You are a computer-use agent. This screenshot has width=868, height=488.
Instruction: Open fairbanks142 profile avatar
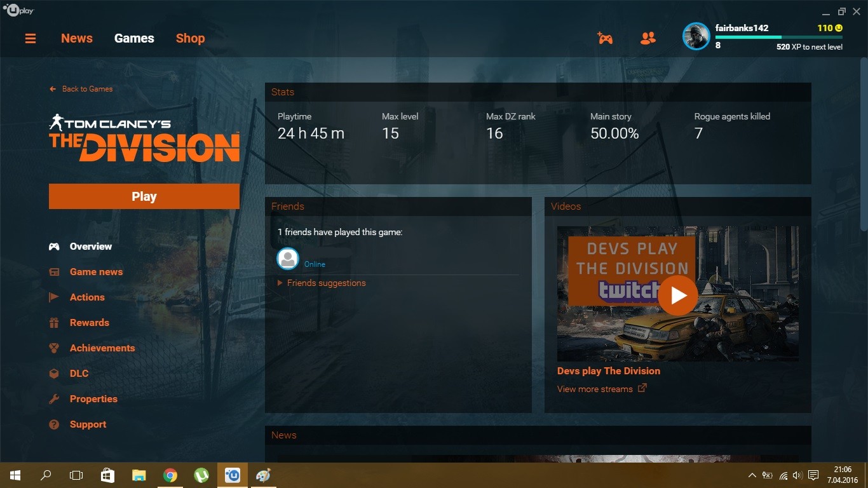[696, 36]
